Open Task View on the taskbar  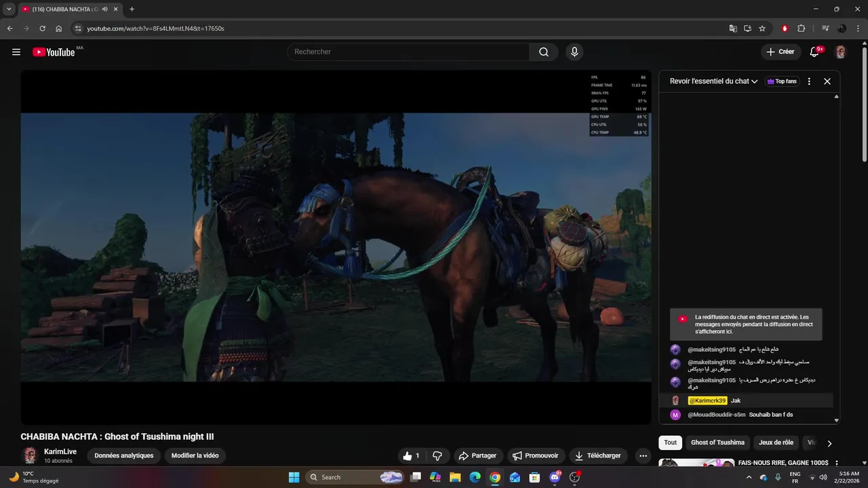point(416,477)
